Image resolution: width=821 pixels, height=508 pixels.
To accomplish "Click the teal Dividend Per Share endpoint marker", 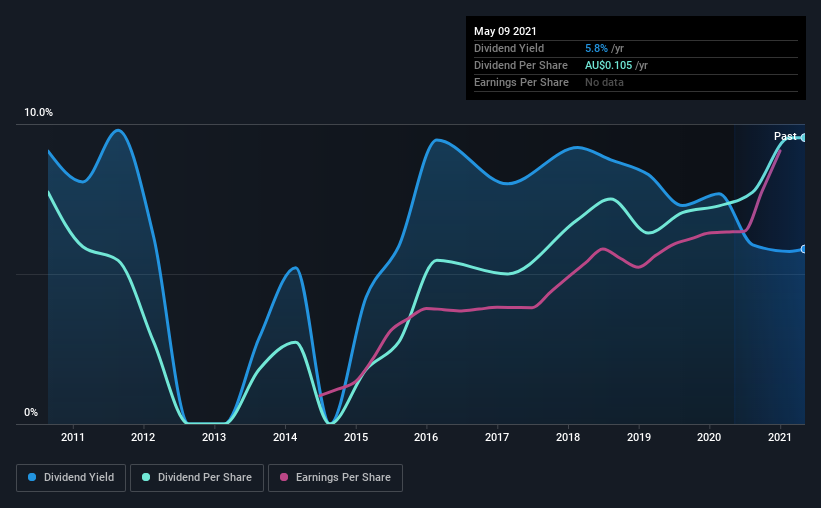I will [x=803, y=138].
